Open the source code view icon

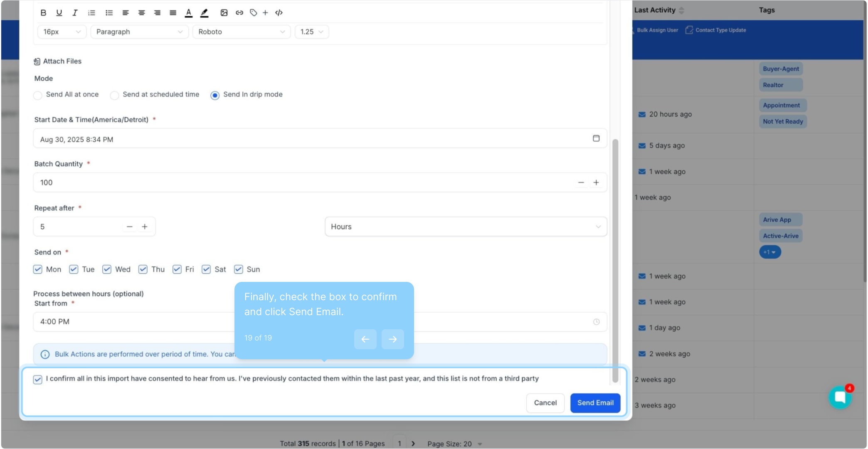279,12
